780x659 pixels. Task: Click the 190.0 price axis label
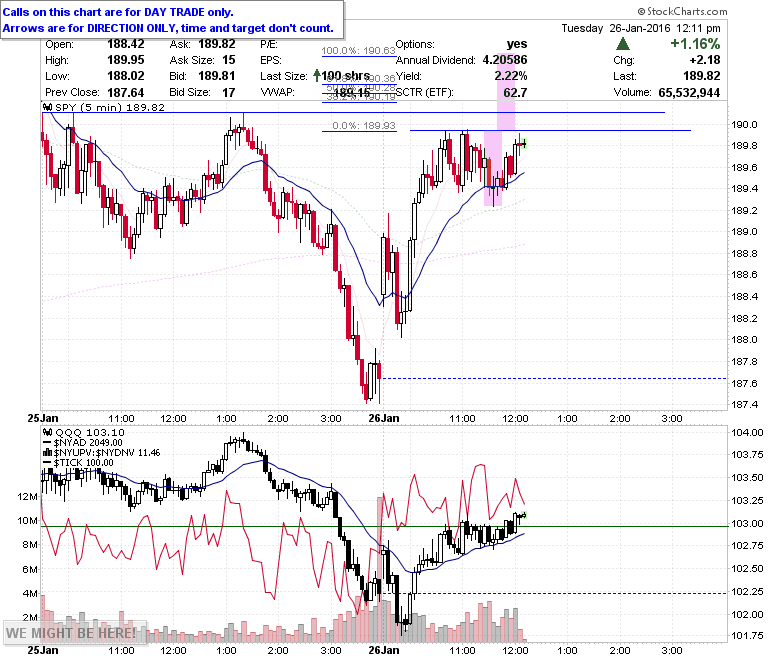coord(744,124)
